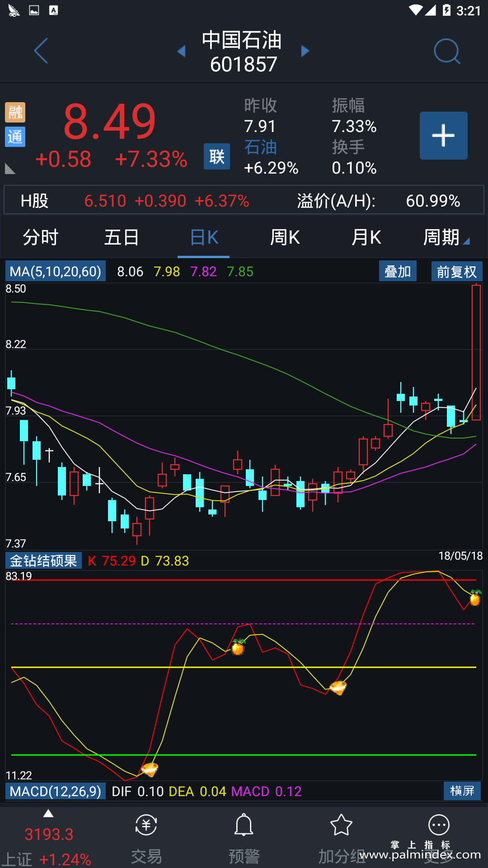Screen dimensions: 488x868
Task: Open the more options ellipsis icon
Action: 439,826
